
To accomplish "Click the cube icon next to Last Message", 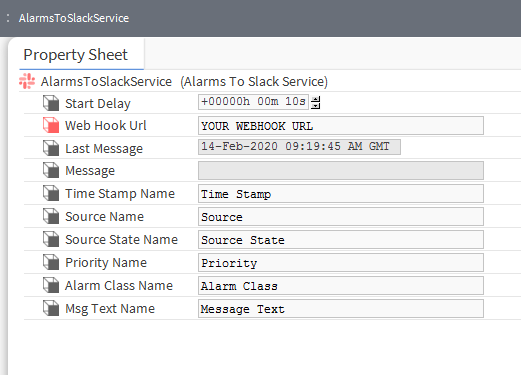I will click(51, 148).
